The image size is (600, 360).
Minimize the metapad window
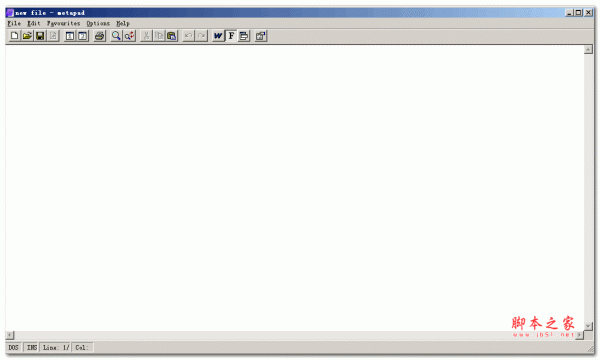569,13
